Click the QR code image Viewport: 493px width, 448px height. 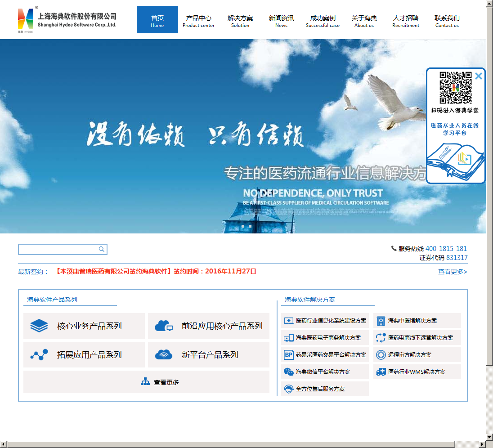coord(455,88)
